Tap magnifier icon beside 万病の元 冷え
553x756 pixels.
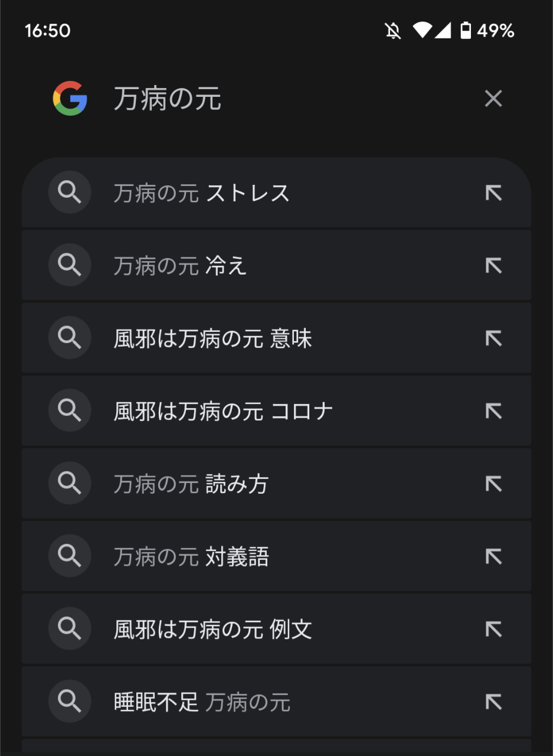[x=70, y=265]
